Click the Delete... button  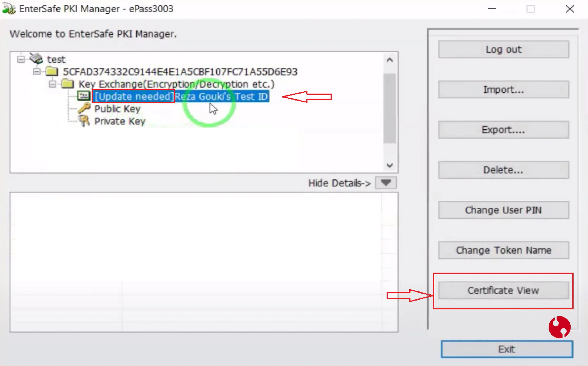point(504,170)
